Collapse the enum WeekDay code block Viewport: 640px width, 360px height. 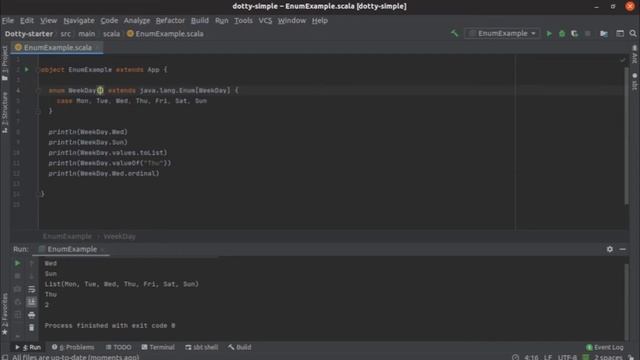[38, 91]
